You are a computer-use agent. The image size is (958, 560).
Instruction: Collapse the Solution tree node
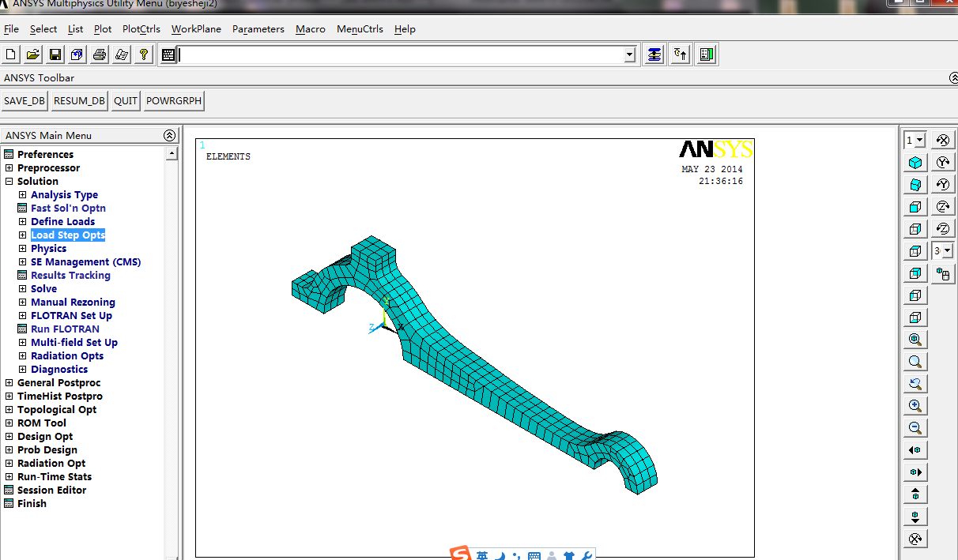point(9,181)
